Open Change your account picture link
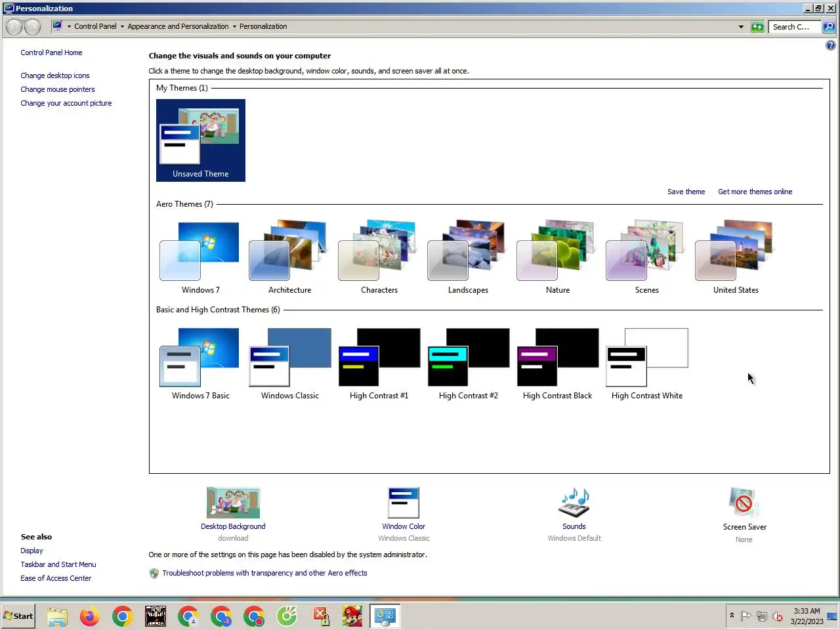This screenshot has width=840, height=630. (x=66, y=103)
